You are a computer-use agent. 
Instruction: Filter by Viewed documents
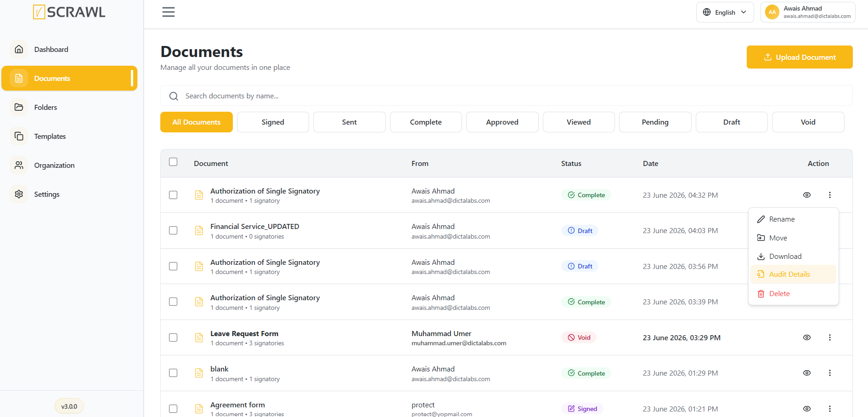click(x=579, y=122)
